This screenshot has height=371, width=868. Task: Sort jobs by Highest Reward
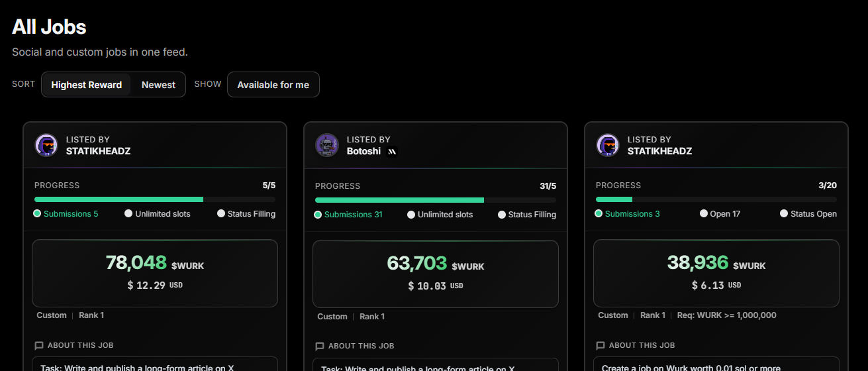(x=87, y=85)
